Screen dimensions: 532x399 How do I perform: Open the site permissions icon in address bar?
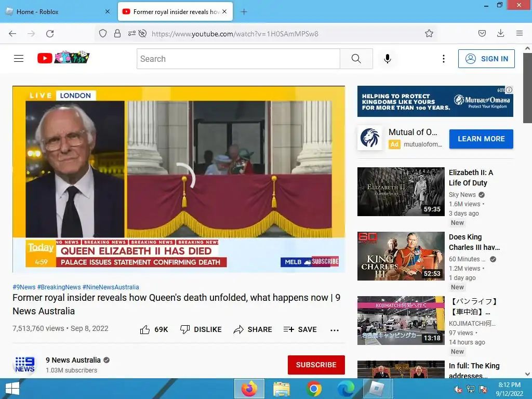coord(131,33)
